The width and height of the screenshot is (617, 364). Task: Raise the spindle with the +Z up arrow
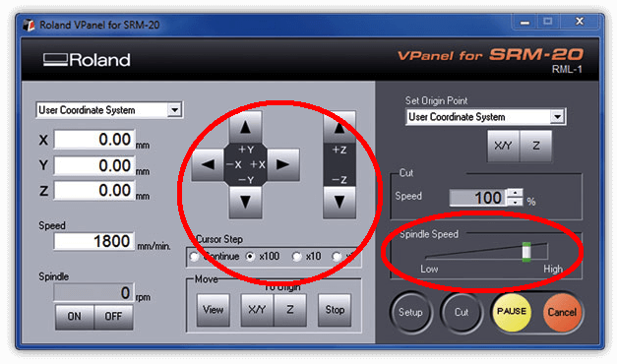pos(339,127)
